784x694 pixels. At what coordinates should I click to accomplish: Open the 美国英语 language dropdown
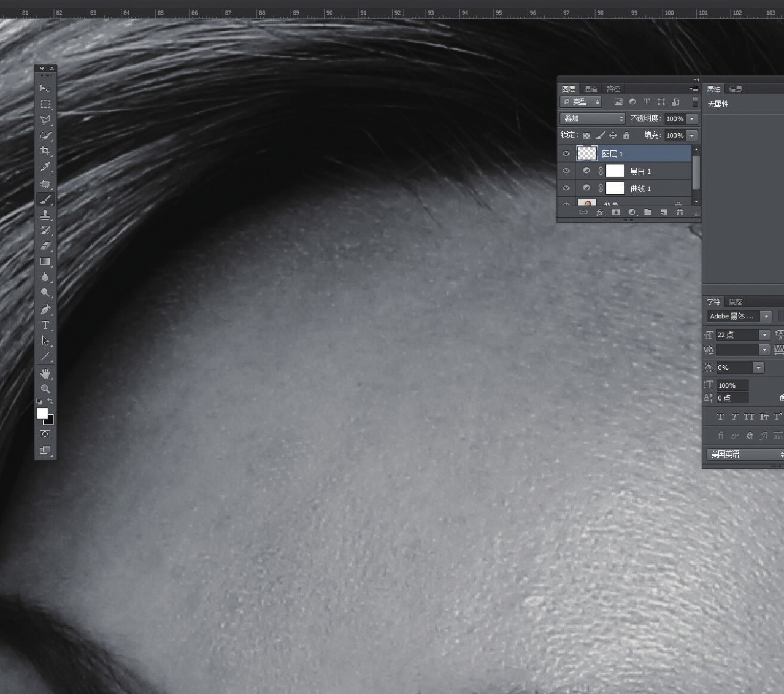click(745, 455)
